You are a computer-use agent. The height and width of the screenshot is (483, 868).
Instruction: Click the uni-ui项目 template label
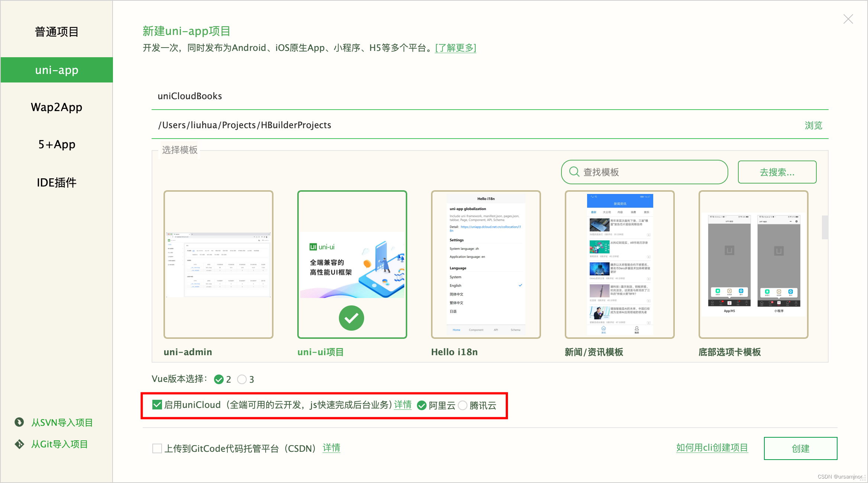click(x=321, y=352)
